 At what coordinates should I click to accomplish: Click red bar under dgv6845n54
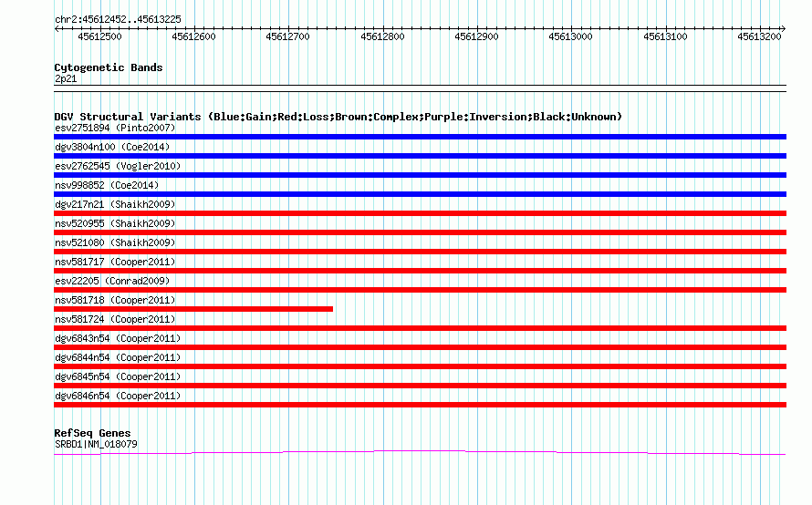[420, 386]
